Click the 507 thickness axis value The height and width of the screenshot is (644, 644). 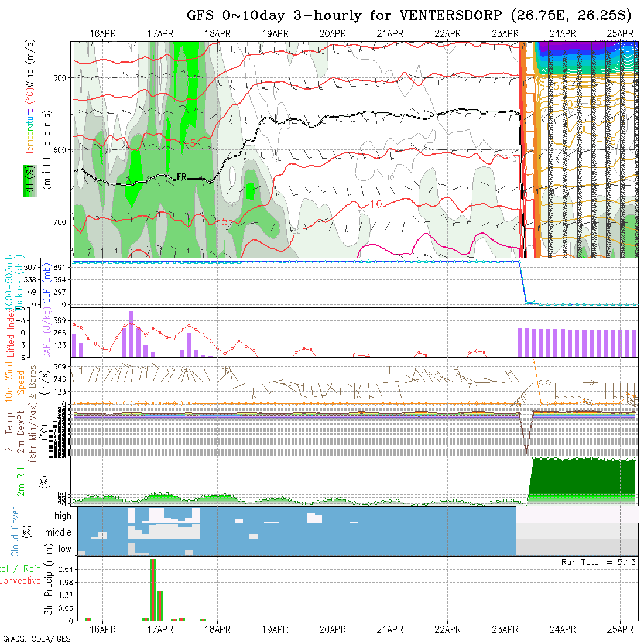(30, 268)
